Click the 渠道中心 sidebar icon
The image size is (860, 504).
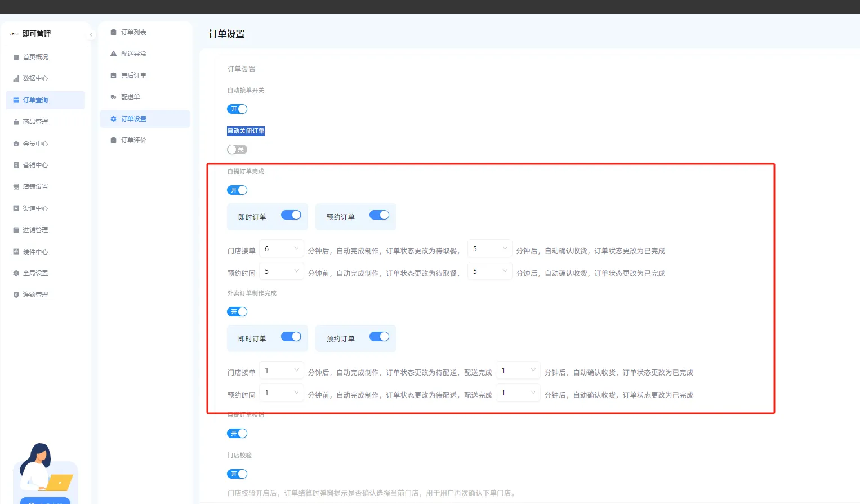(16, 208)
